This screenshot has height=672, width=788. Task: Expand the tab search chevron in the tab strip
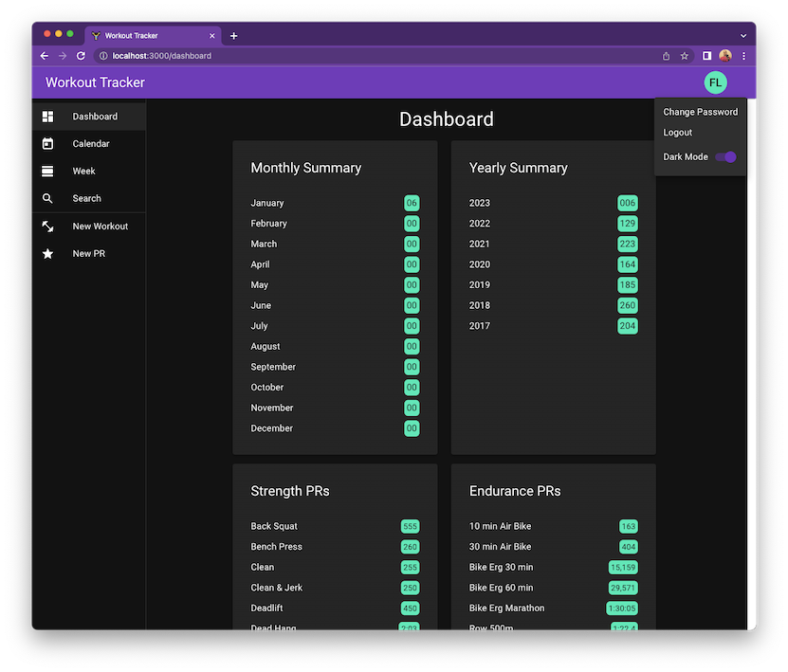(743, 36)
